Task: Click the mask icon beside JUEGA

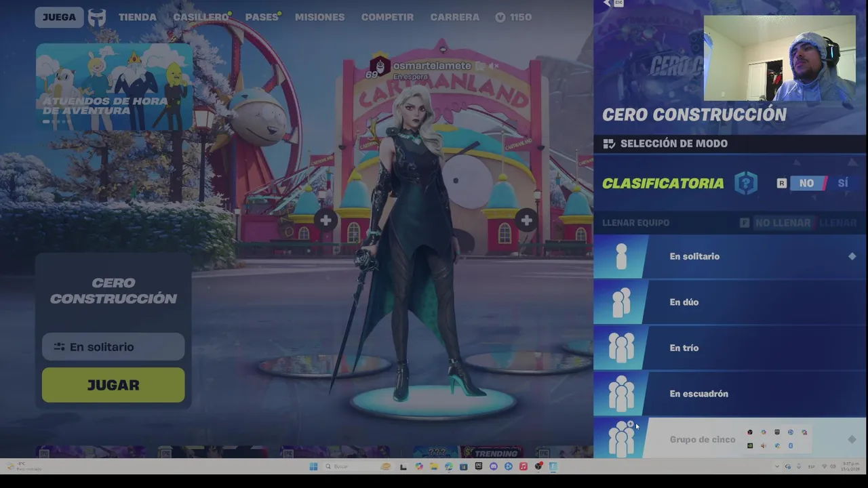Action: (97, 17)
